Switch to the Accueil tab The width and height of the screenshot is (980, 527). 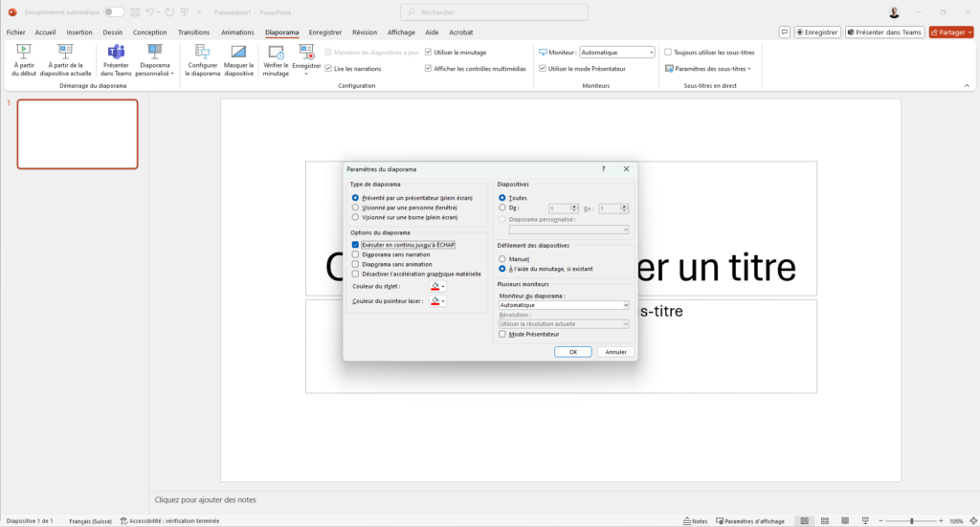(45, 33)
